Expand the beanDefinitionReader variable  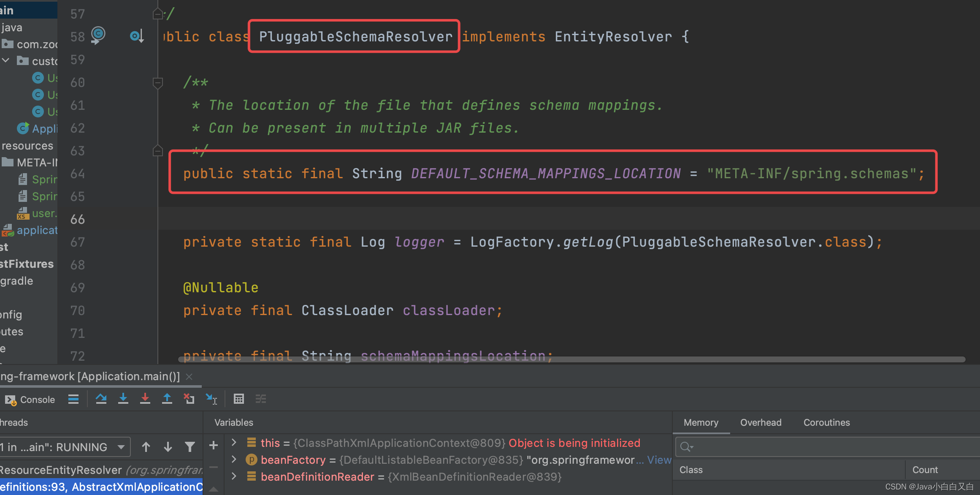(x=234, y=476)
